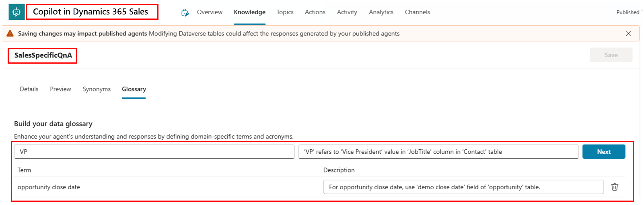
Task: View the Activity tab
Action: point(347,12)
